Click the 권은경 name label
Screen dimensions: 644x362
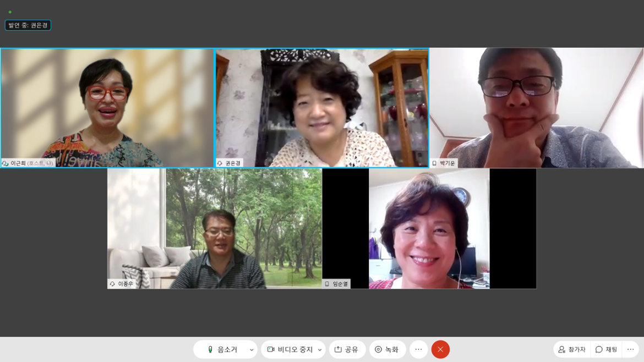(x=233, y=163)
